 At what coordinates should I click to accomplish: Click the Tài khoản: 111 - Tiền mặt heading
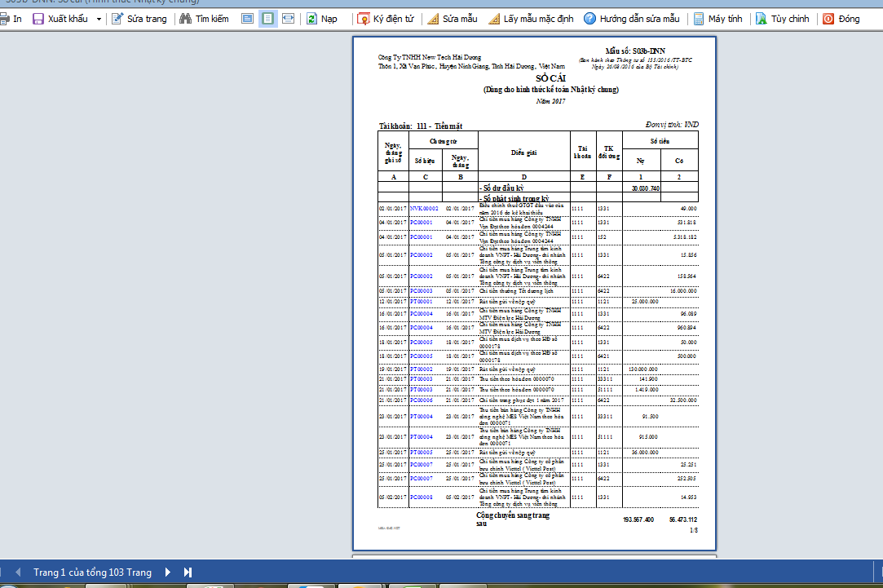[x=421, y=126]
